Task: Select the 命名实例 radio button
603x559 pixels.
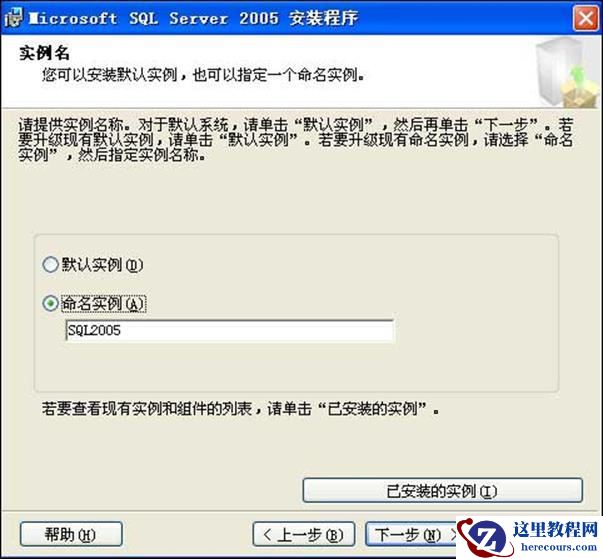Action: pyautogui.click(x=50, y=303)
